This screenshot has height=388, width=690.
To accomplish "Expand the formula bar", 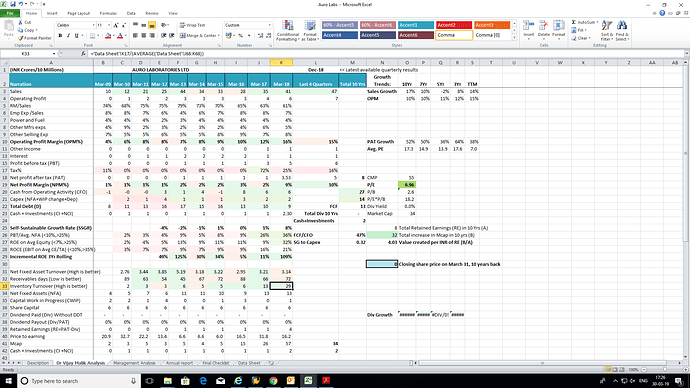I will point(686,54).
